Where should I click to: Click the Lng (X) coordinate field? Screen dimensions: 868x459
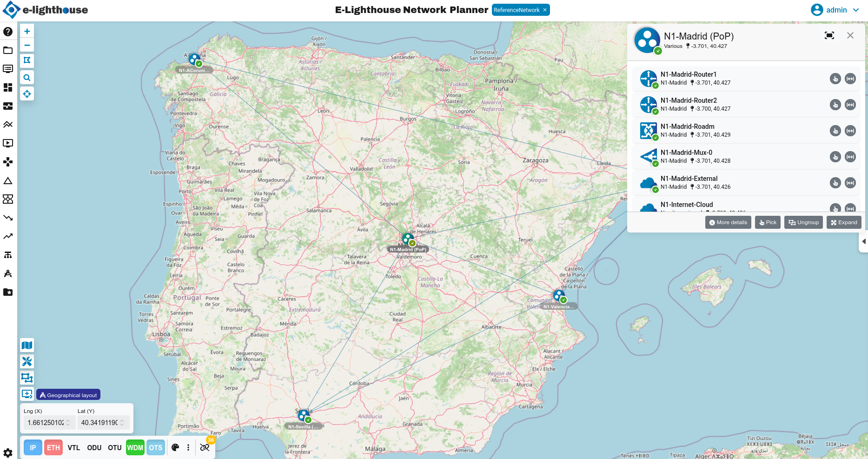coord(49,422)
